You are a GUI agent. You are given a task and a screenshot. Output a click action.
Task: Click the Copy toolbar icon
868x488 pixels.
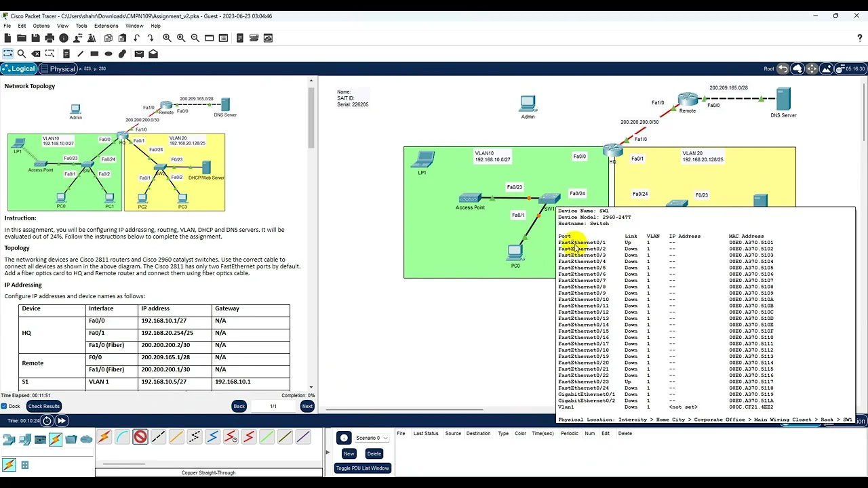108,38
